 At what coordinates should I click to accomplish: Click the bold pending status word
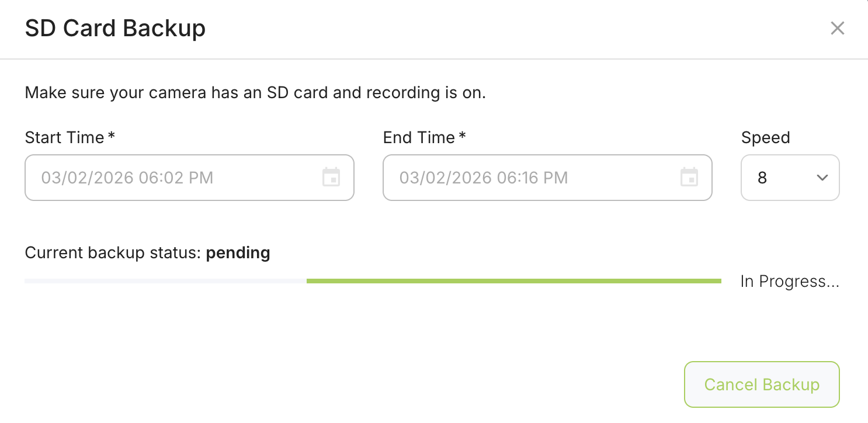click(238, 253)
